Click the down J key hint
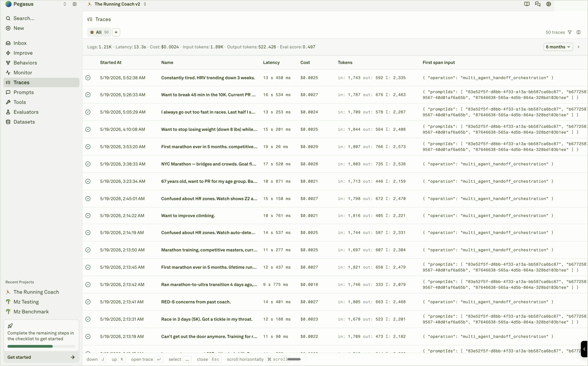588x366 pixels. click(x=102, y=359)
